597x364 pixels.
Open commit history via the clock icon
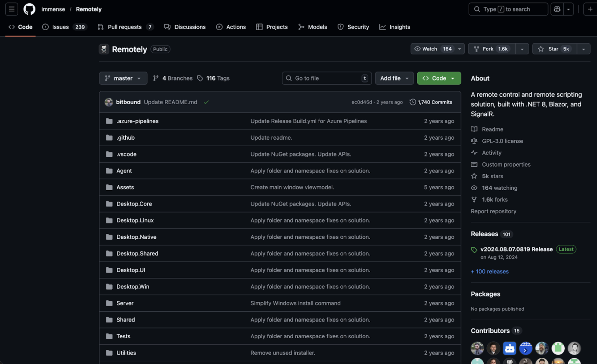click(x=413, y=102)
